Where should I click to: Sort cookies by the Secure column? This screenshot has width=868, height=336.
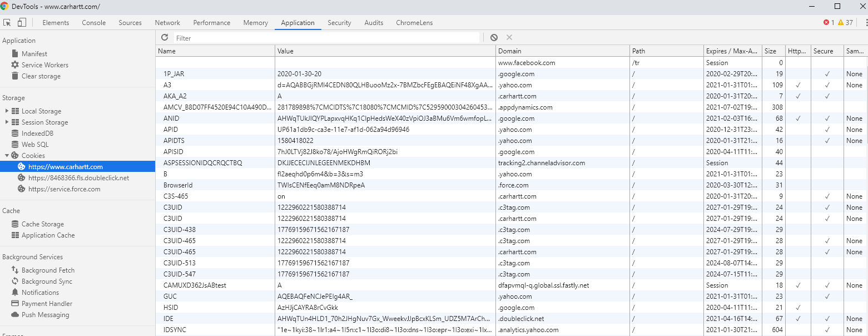click(827, 51)
